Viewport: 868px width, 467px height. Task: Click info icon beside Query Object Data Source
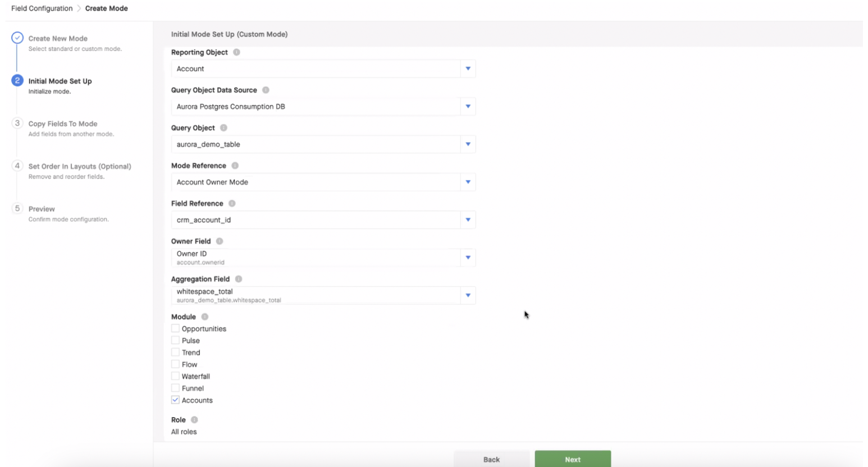[x=266, y=90]
